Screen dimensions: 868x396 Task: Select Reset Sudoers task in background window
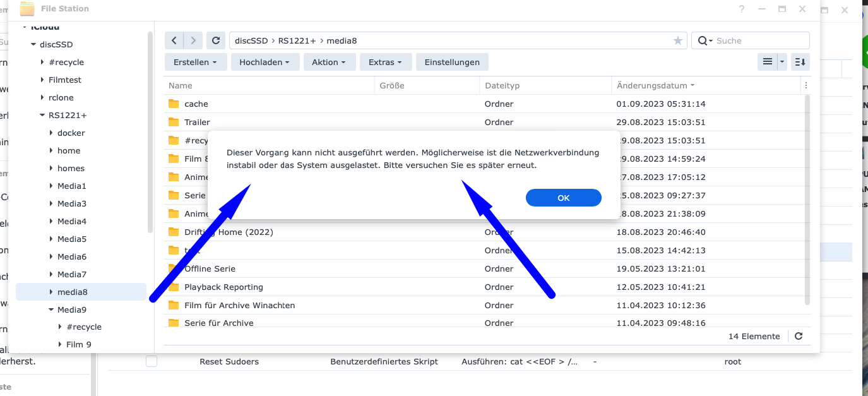229,362
